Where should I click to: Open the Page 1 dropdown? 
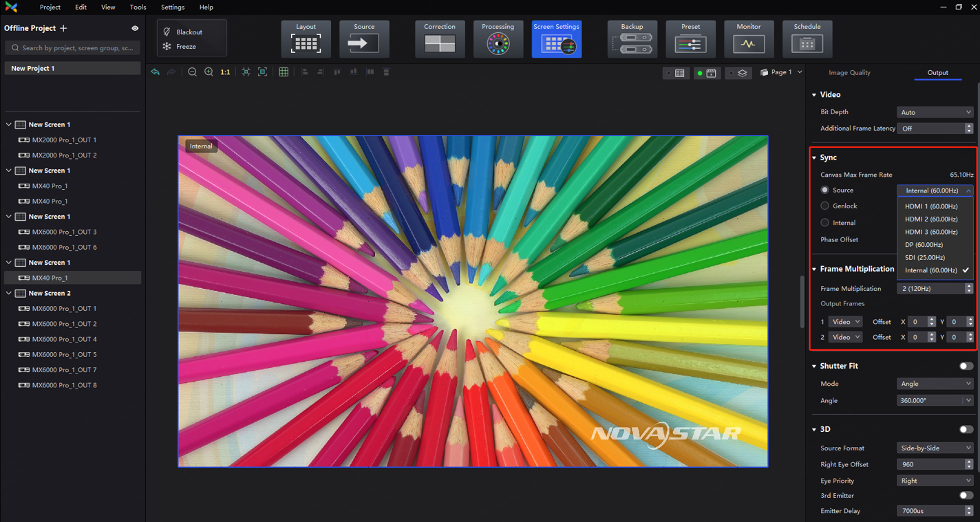(782, 72)
